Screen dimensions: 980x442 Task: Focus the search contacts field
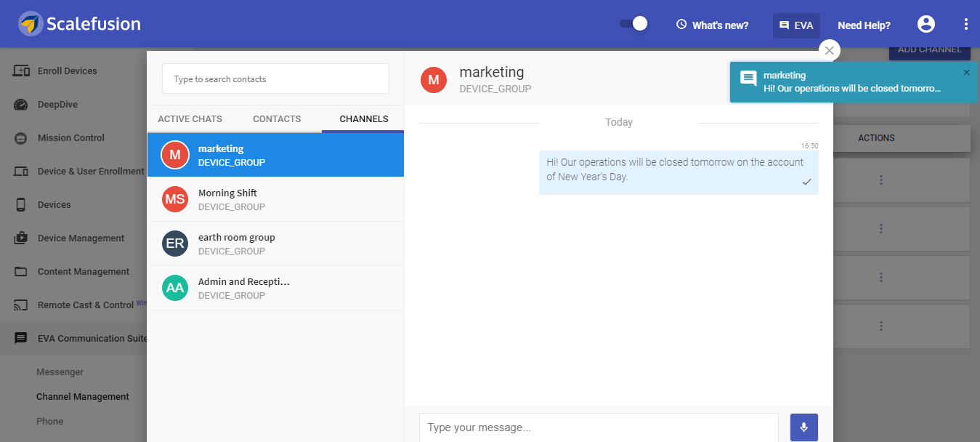coord(275,79)
